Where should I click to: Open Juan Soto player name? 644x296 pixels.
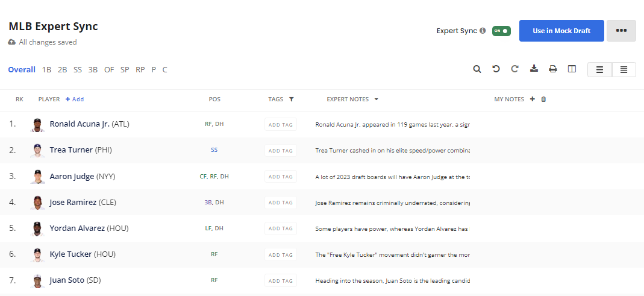click(67, 280)
